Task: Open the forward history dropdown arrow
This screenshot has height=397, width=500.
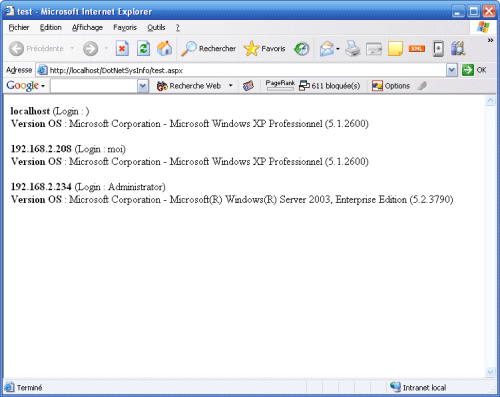Action: [106, 49]
